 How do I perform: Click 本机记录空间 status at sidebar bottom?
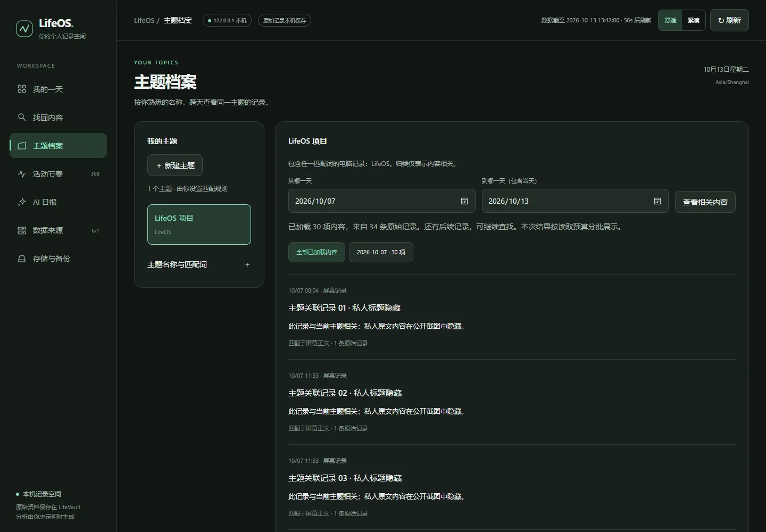point(39,494)
